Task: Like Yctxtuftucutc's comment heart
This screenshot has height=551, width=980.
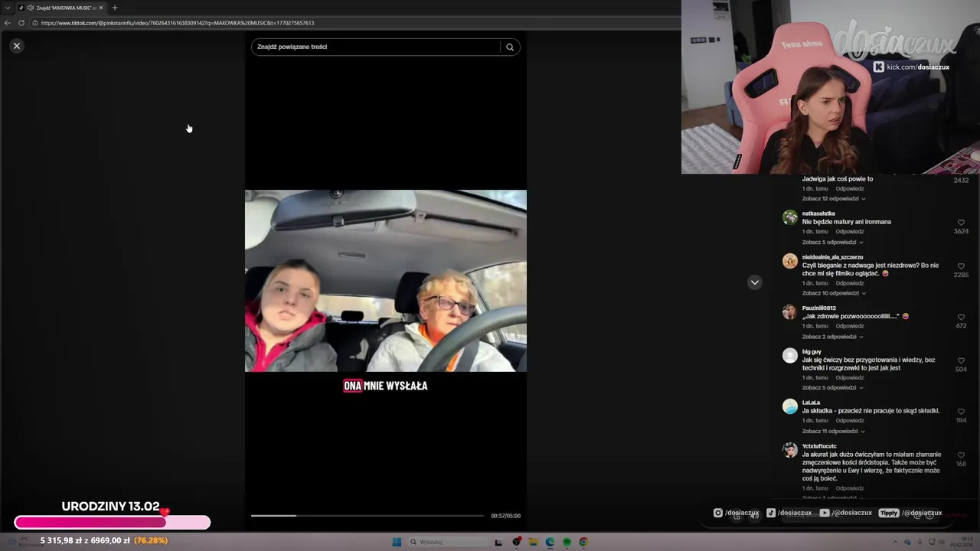Action: (x=961, y=455)
